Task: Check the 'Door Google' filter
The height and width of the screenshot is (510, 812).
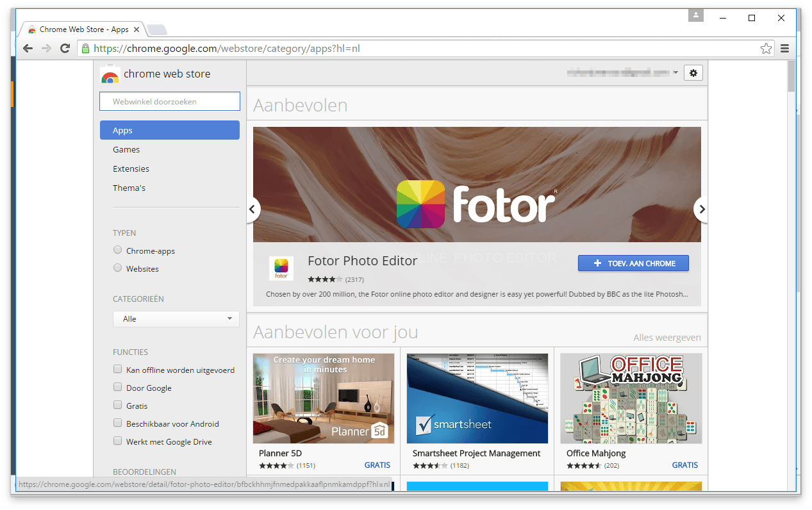Action: click(x=117, y=387)
